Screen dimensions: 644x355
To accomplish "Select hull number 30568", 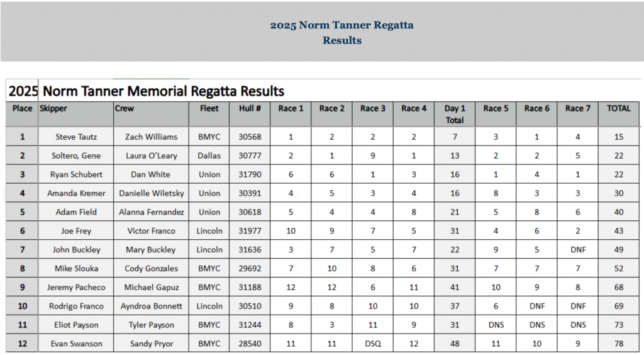I will (x=250, y=137).
